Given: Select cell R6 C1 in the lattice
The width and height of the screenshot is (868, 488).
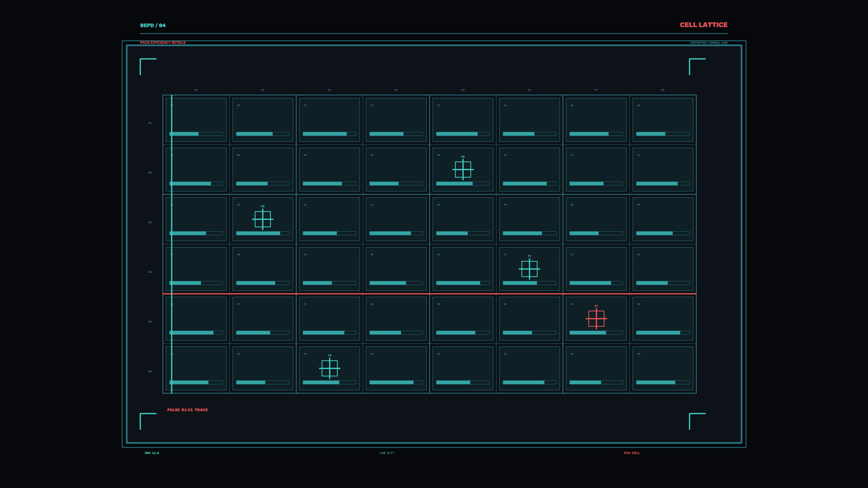Looking at the screenshot, I should click(x=196, y=368).
